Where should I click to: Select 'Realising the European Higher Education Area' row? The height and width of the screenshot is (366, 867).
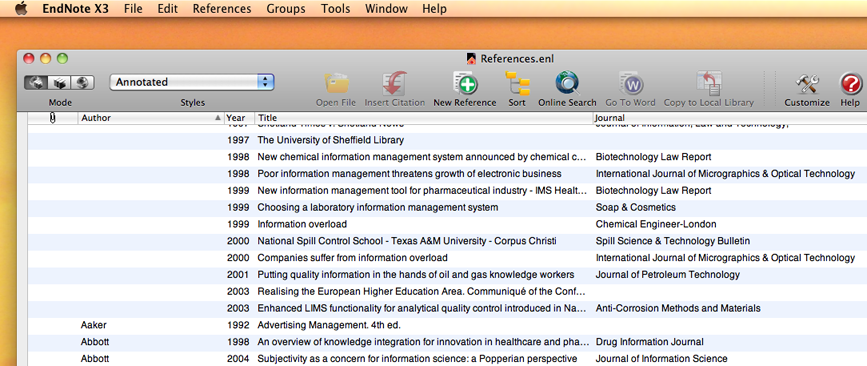click(x=447, y=291)
